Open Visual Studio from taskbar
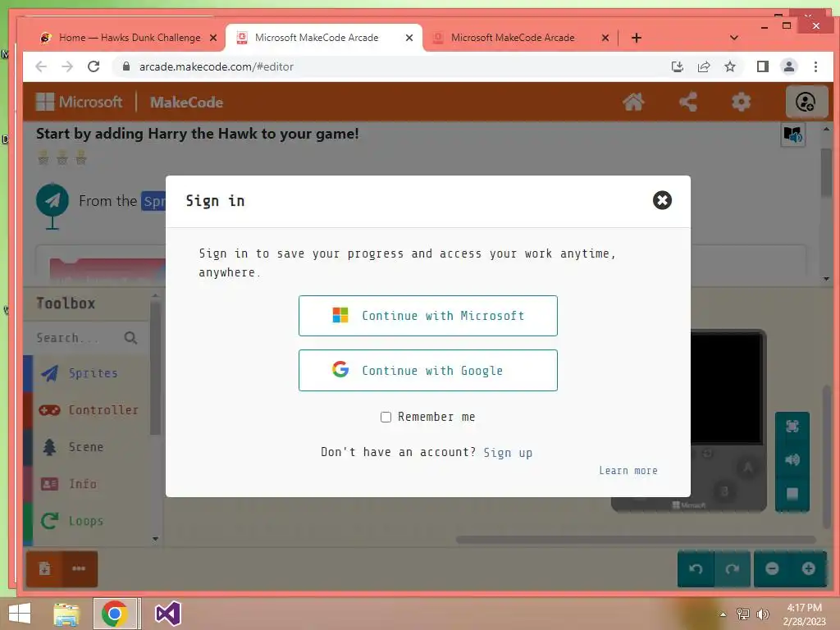 pos(167,614)
